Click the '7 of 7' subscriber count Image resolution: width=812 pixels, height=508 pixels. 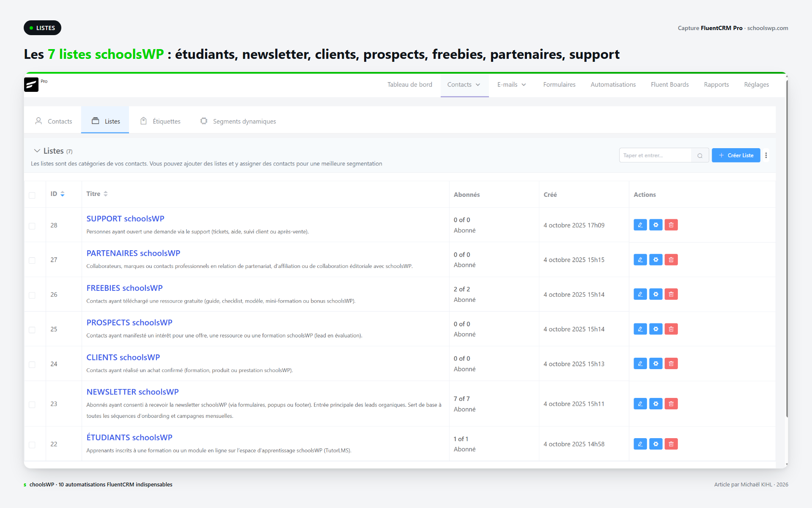coord(461,399)
